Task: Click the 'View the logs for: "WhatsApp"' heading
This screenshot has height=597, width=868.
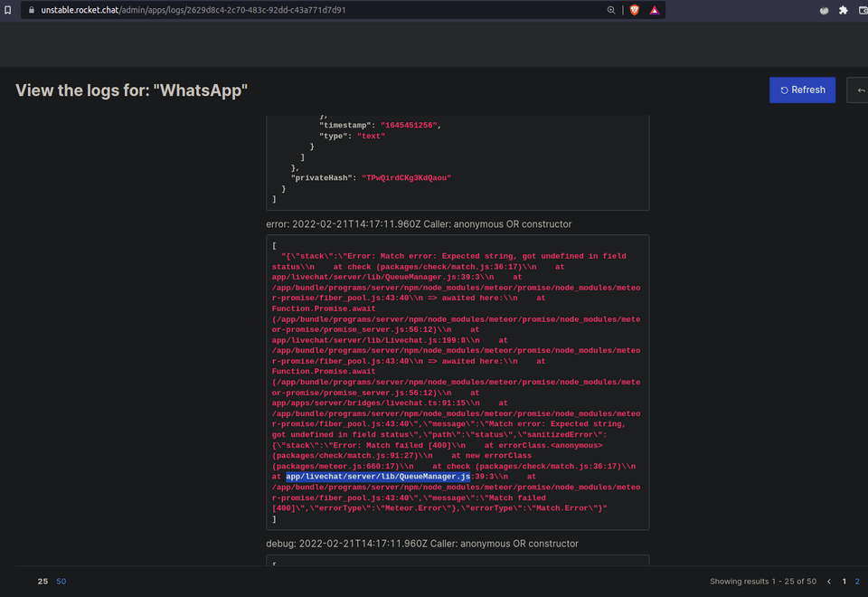Action: click(x=131, y=90)
